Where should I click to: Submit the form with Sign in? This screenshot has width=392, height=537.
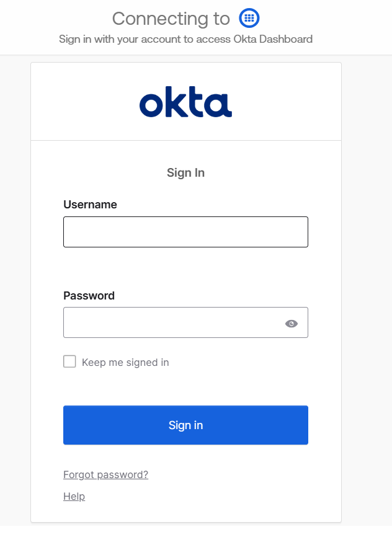click(x=185, y=425)
